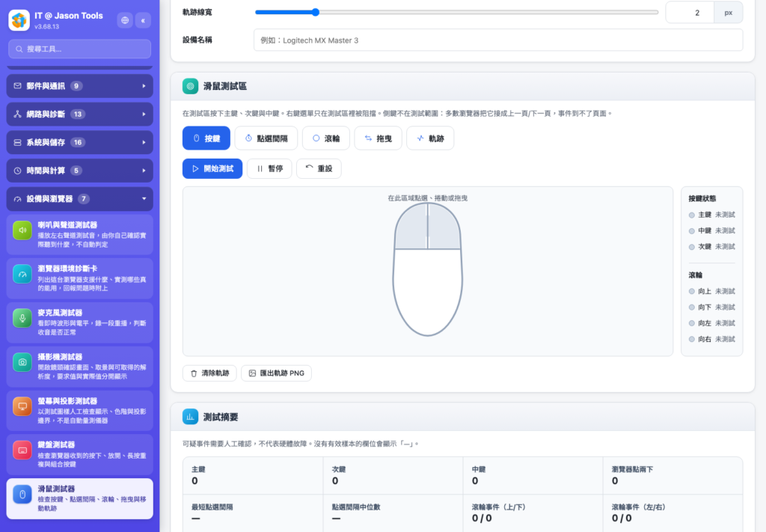Switch to the 點選間隔 tab
This screenshot has width=766, height=532.
click(266, 138)
